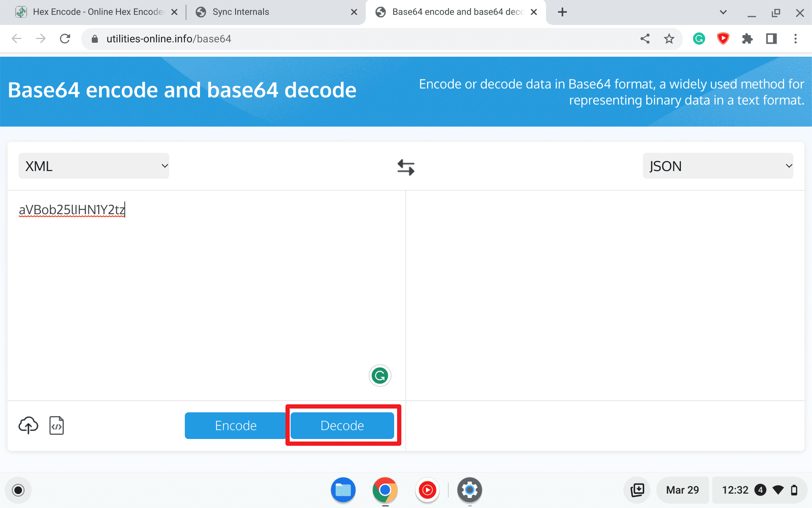
Task: Swap input and output formats icon
Action: point(406,167)
